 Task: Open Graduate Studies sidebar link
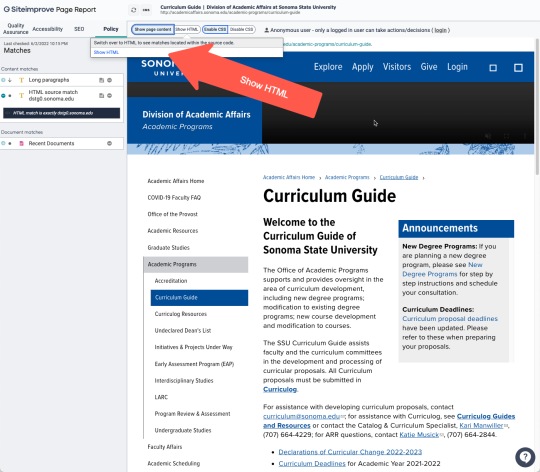coord(168,248)
